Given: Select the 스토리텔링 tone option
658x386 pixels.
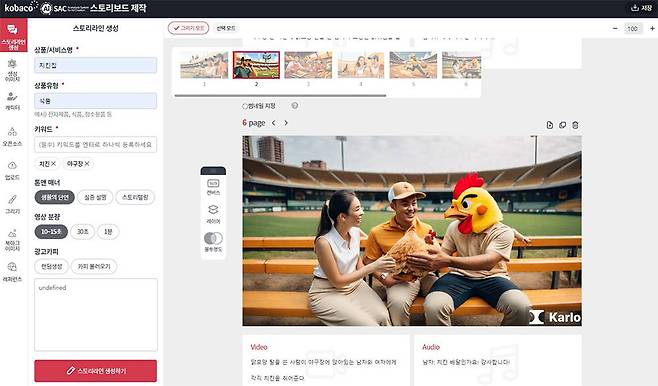Looking at the screenshot, I should pyautogui.click(x=135, y=197).
